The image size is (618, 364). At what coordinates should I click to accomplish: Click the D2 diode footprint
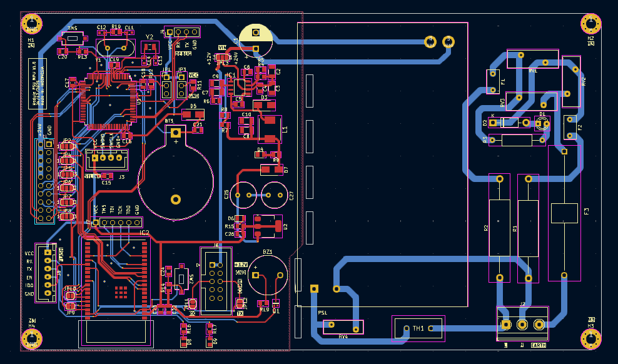pos(509,123)
